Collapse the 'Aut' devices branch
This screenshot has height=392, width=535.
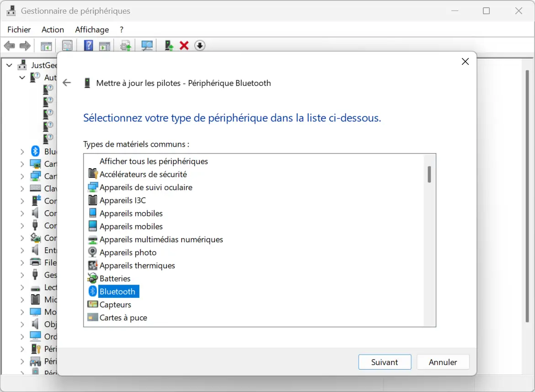(22, 78)
